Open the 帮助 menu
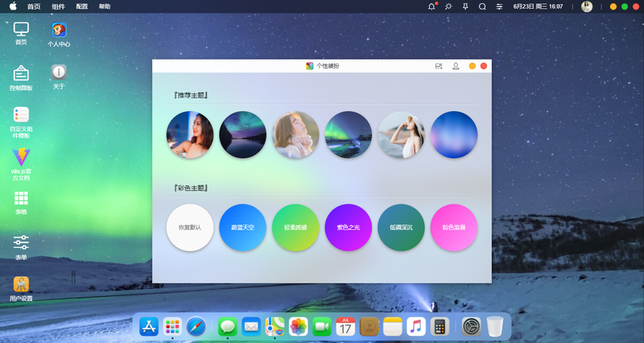The height and width of the screenshot is (343, 644). (x=105, y=6)
